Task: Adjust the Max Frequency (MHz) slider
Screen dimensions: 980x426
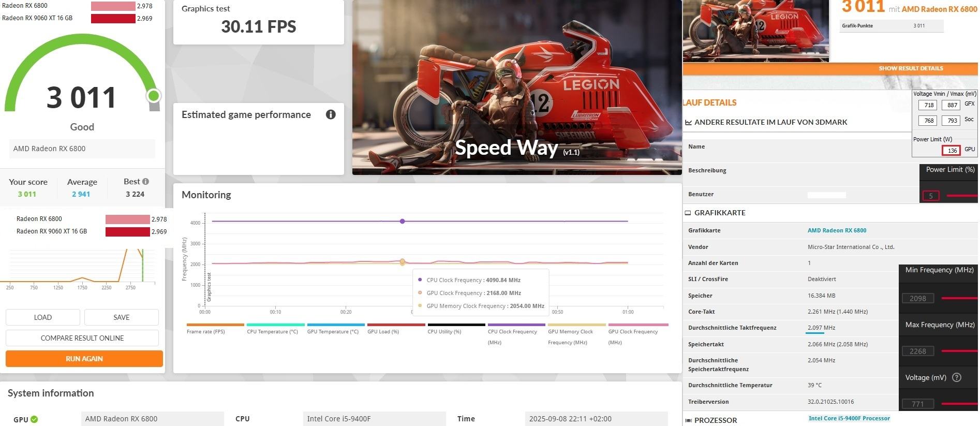Action: (x=959, y=351)
